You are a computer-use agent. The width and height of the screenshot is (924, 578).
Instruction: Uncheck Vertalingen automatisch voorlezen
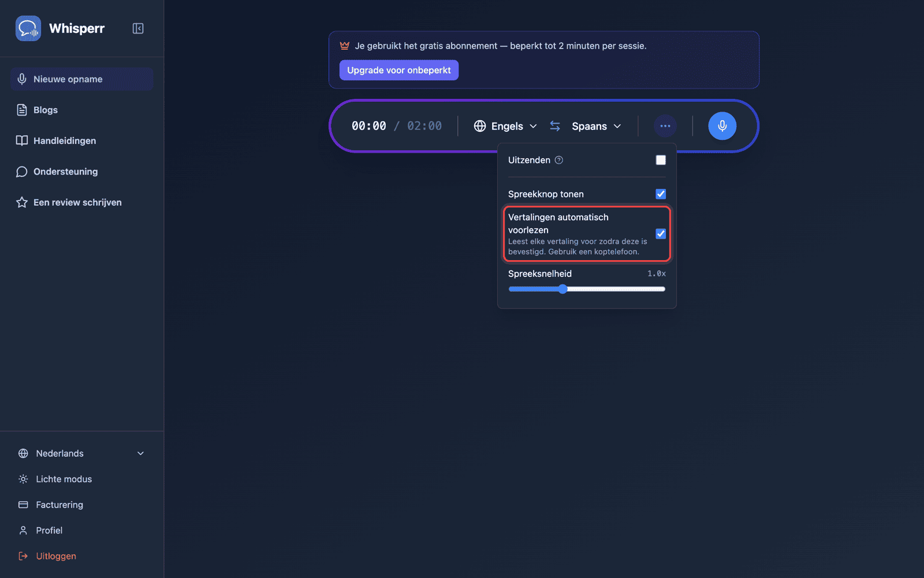(x=661, y=234)
